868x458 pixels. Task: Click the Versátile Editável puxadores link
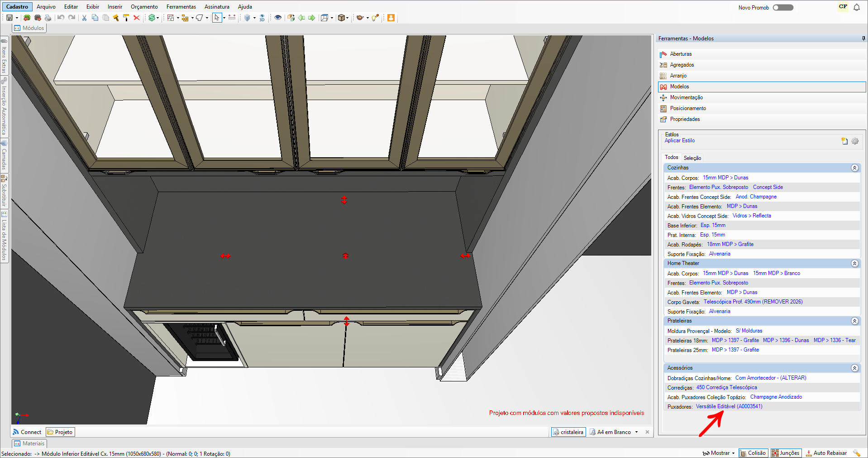[729, 406]
